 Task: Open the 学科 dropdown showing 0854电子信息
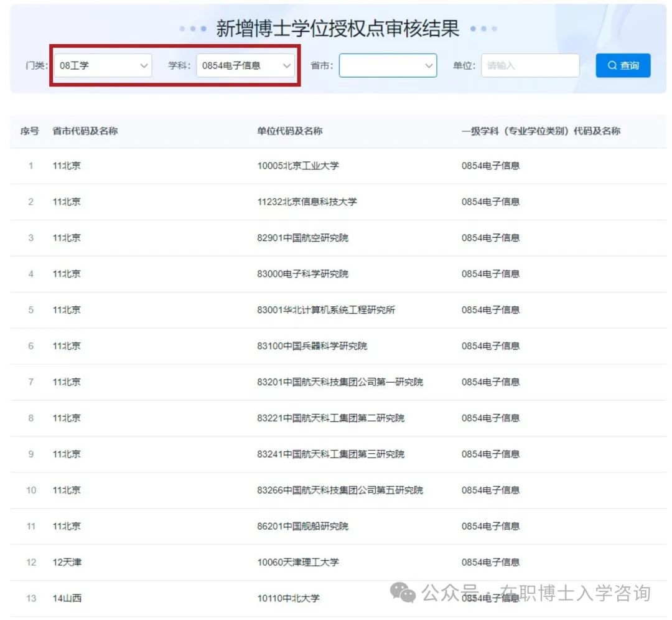245,65
